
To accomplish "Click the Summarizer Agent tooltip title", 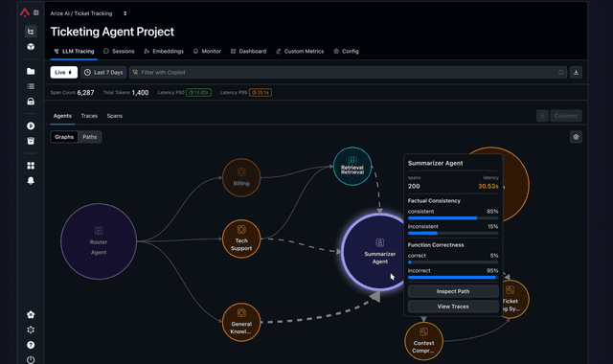I will pos(435,163).
